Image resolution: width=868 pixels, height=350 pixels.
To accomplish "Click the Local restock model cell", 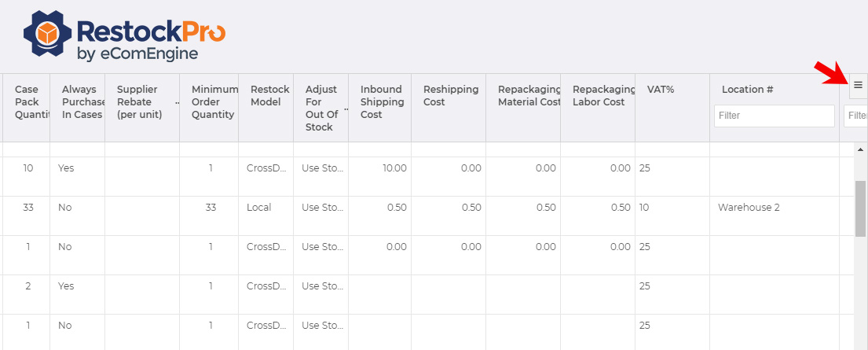I will click(258, 208).
